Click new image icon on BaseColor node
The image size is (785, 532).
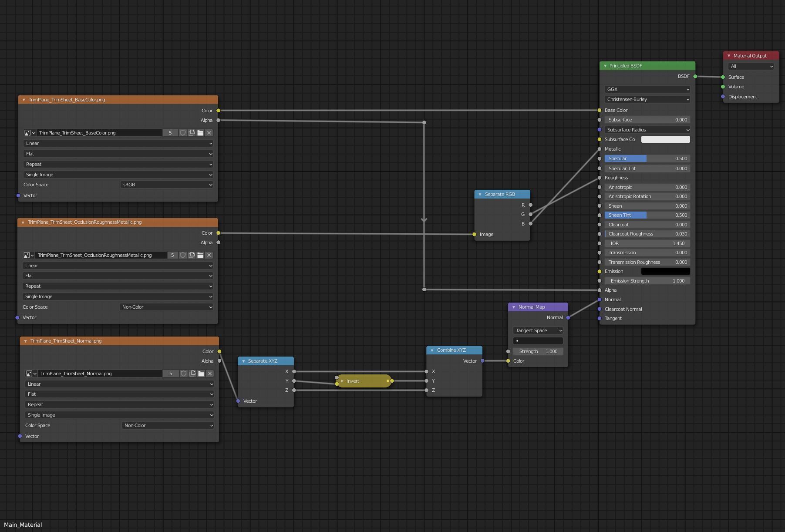(x=192, y=133)
